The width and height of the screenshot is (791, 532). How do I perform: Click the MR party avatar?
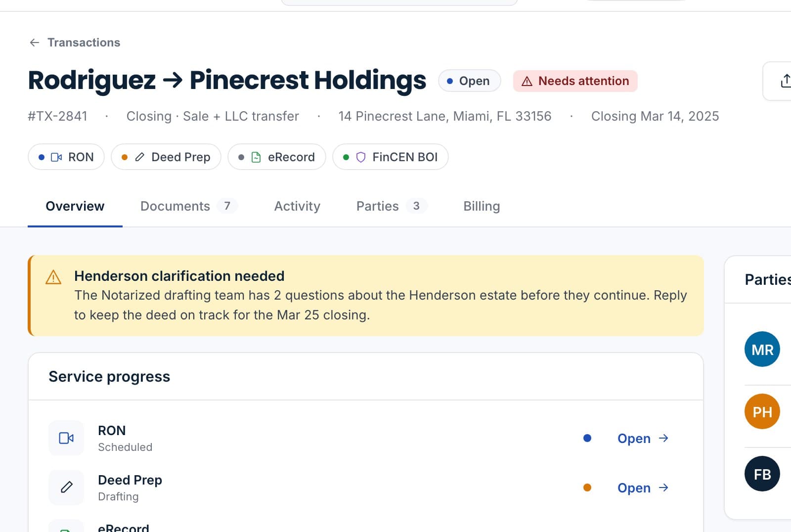pyautogui.click(x=762, y=349)
